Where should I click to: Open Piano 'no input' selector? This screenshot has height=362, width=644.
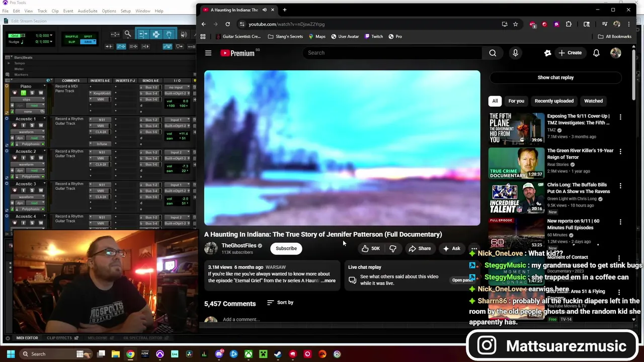[x=177, y=87]
